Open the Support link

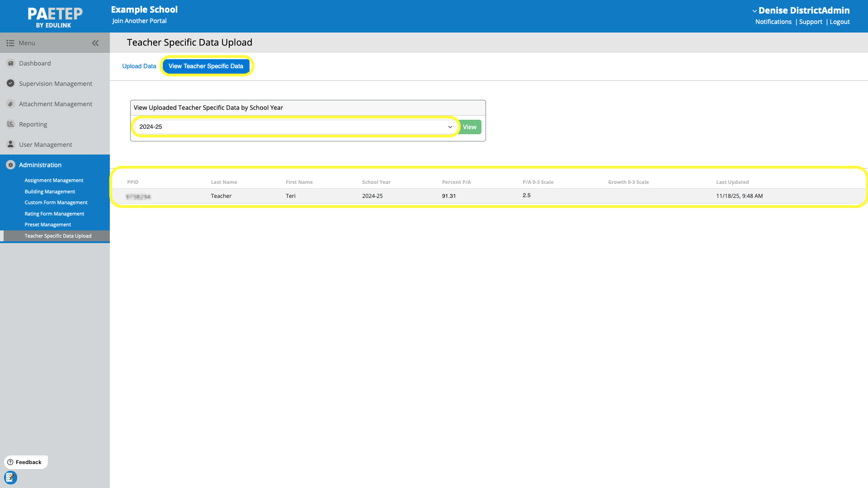pyautogui.click(x=811, y=22)
